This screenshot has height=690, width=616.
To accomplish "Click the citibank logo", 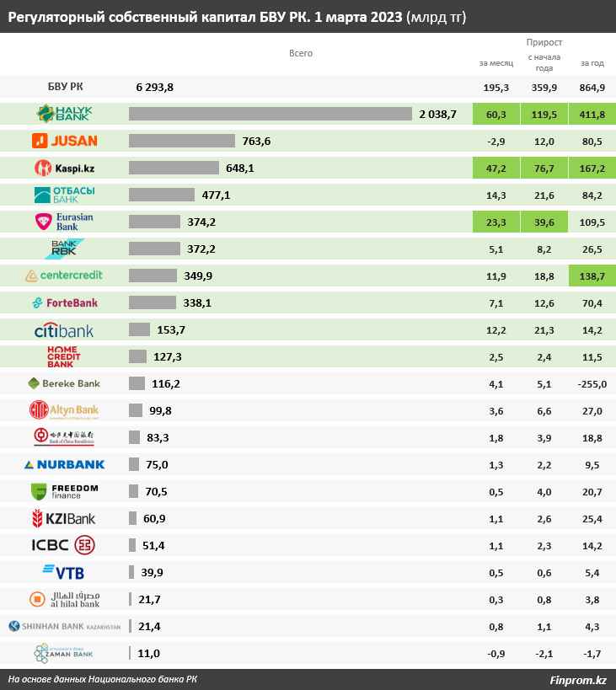I will [x=64, y=330].
